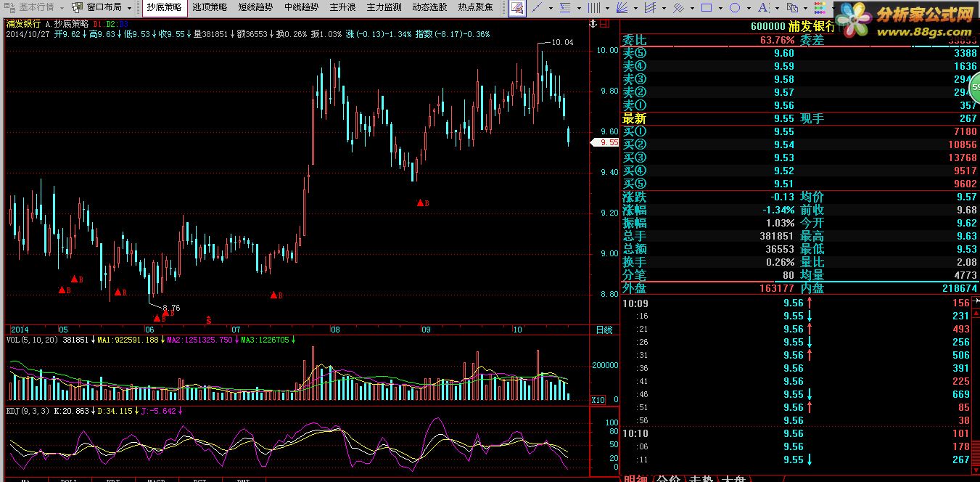Click the red B signal under 9.40
The image size is (980, 482).
point(422,203)
